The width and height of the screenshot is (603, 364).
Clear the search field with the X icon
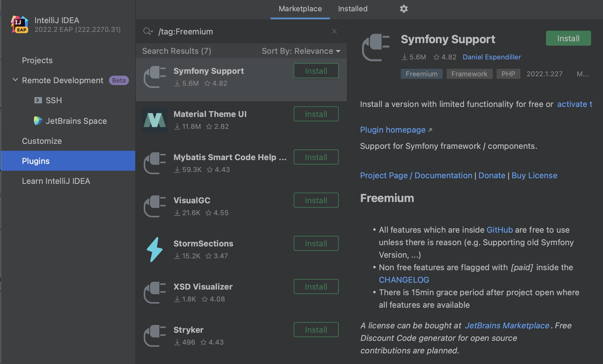point(334,31)
